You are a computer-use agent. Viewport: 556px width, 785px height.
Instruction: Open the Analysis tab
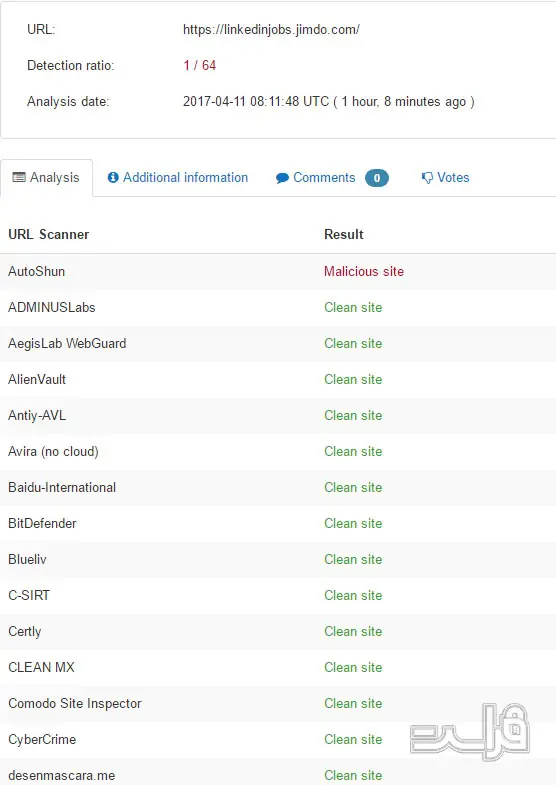tap(46, 178)
